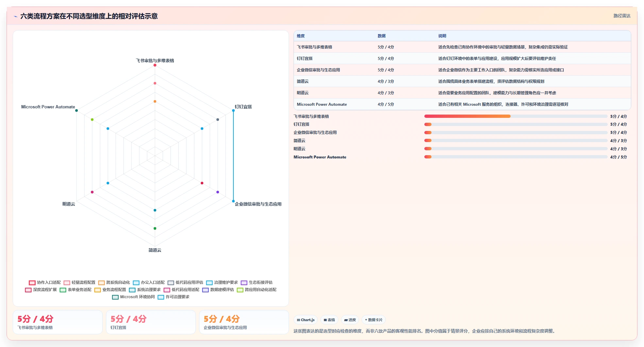Hide the 深度流程扩展 legend series
This screenshot has height=347, width=644.
point(41,290)
